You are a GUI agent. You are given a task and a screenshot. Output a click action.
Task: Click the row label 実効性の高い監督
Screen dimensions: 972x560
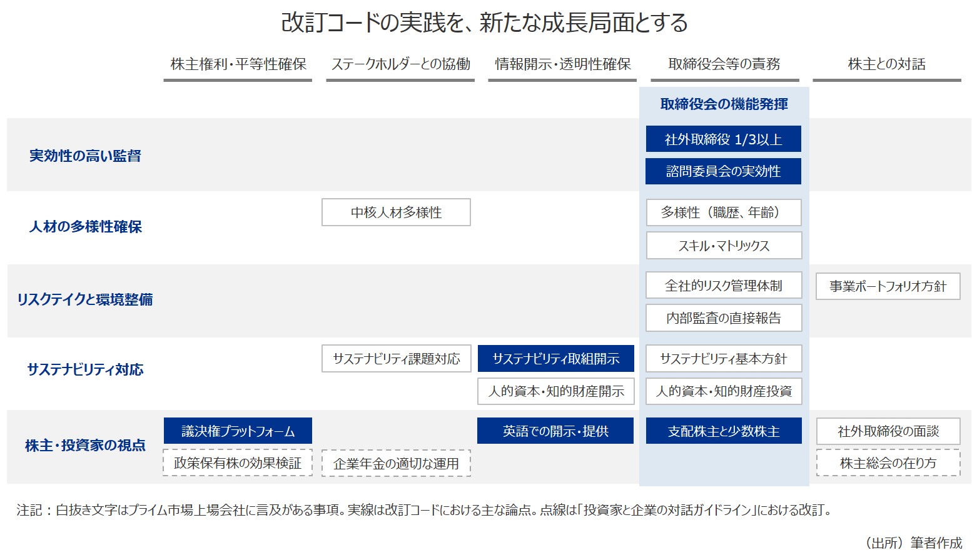click(85, 156)
